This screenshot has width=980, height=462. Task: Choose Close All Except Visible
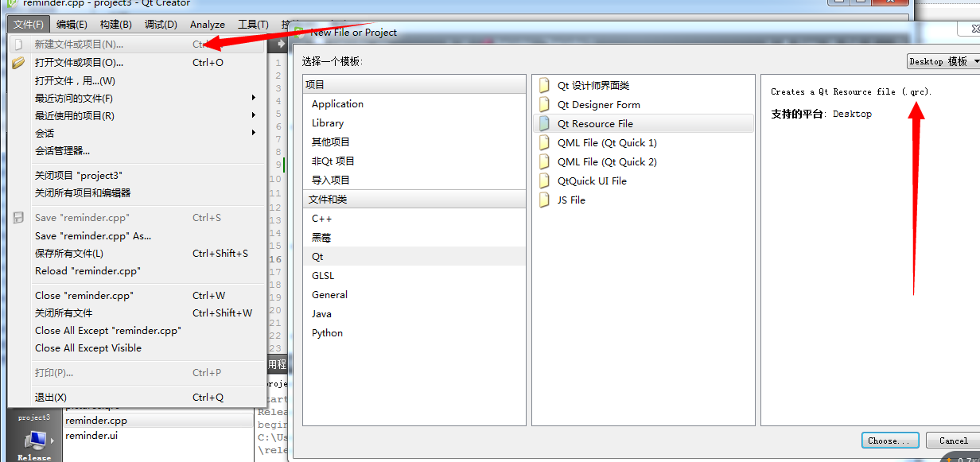pos(137,347)
